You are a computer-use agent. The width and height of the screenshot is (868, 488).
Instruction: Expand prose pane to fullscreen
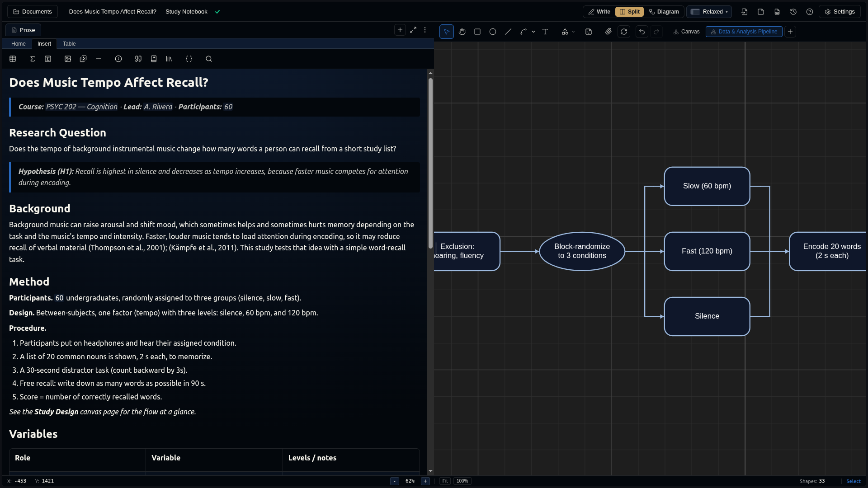pos(413,30)
